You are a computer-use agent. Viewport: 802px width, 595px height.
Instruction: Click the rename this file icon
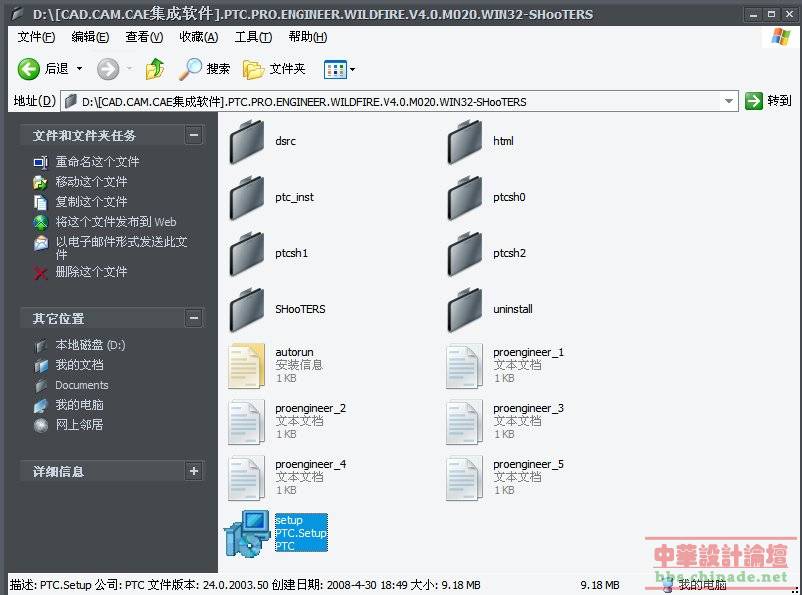(40, 162)
